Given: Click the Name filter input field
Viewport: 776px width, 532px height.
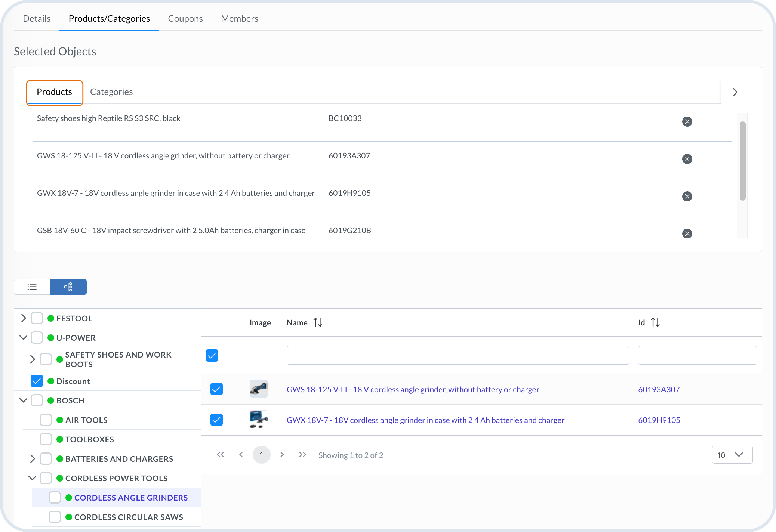Looking at the screenshot, I should 458,355.
